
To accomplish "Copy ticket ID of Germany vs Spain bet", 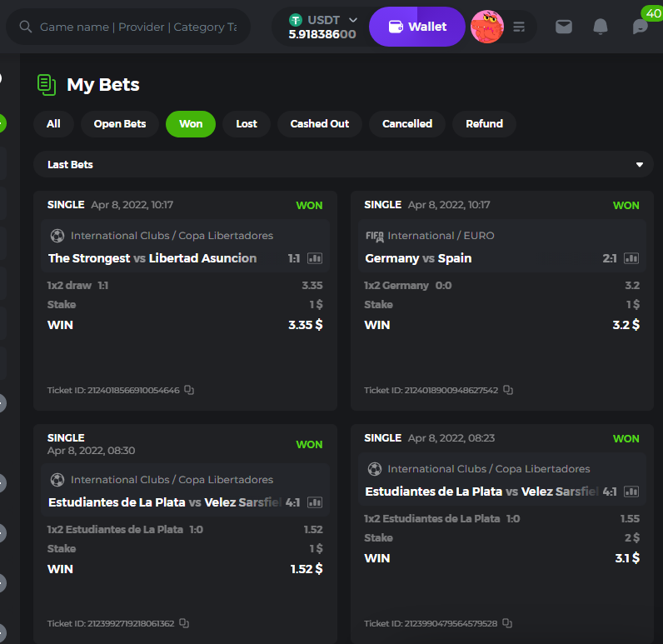I will click(508, 390).
